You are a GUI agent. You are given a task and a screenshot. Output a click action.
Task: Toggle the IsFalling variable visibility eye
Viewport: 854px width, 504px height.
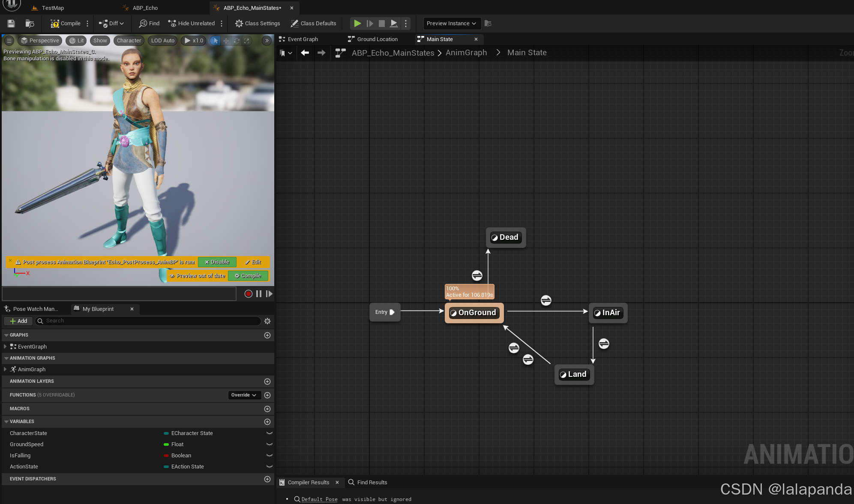[270, 456]
